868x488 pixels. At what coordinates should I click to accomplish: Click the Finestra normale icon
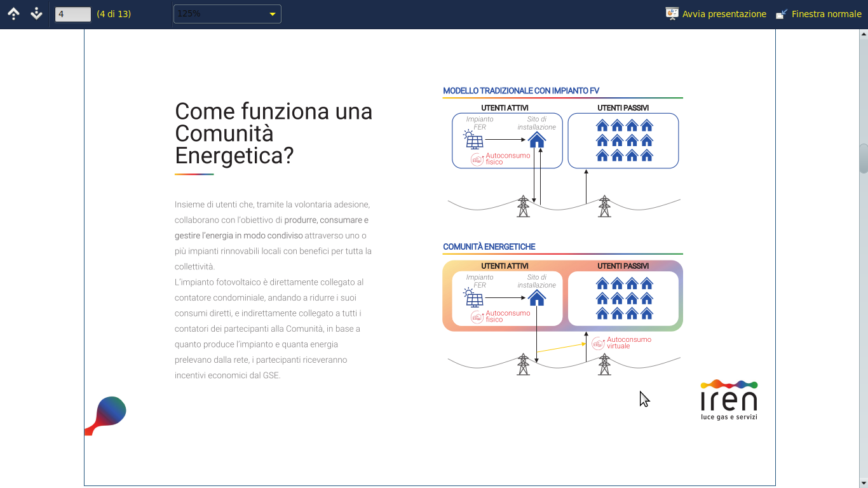[x=782, y=14]
